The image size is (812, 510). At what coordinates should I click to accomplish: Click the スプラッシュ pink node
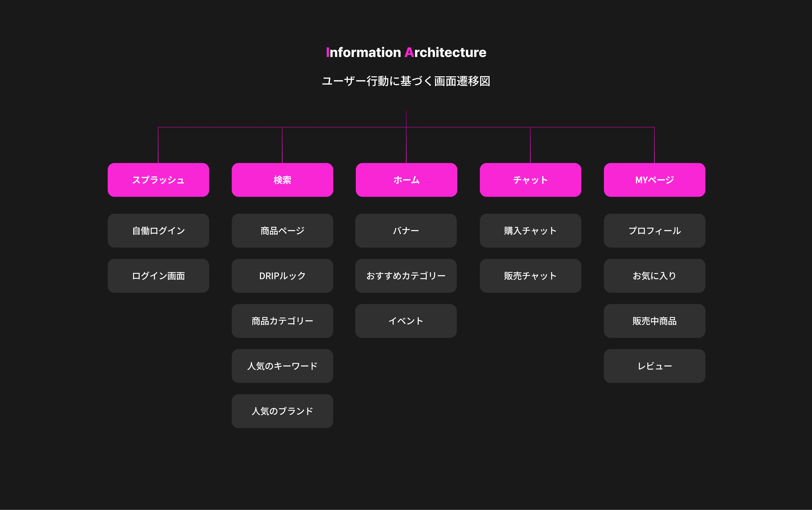click(158, 180)
